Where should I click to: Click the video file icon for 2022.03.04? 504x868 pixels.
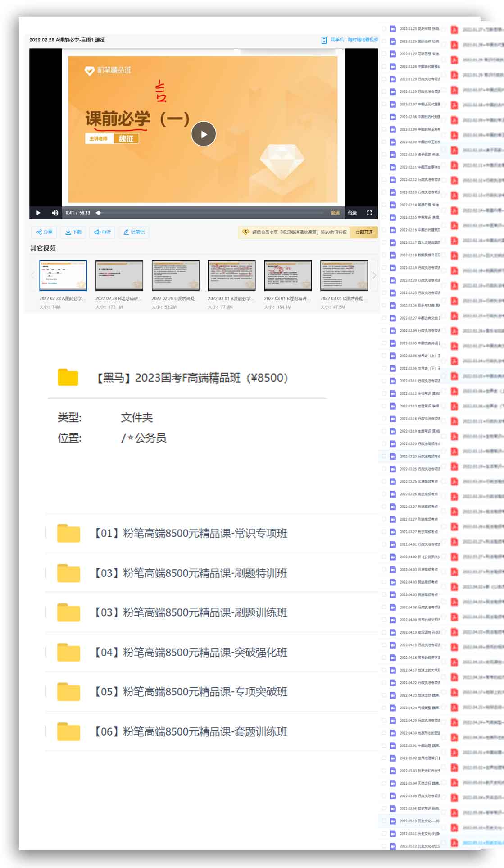click(393, 331)
